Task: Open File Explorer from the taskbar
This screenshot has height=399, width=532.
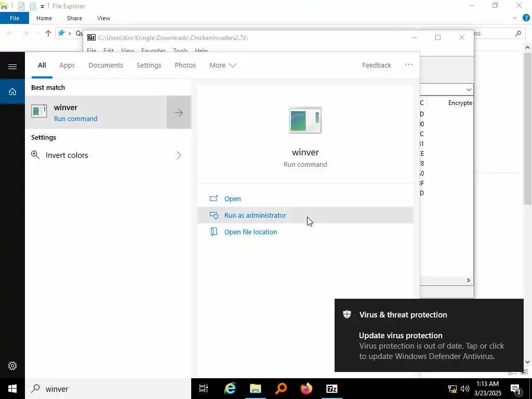Action: click(x=256, y=389)
